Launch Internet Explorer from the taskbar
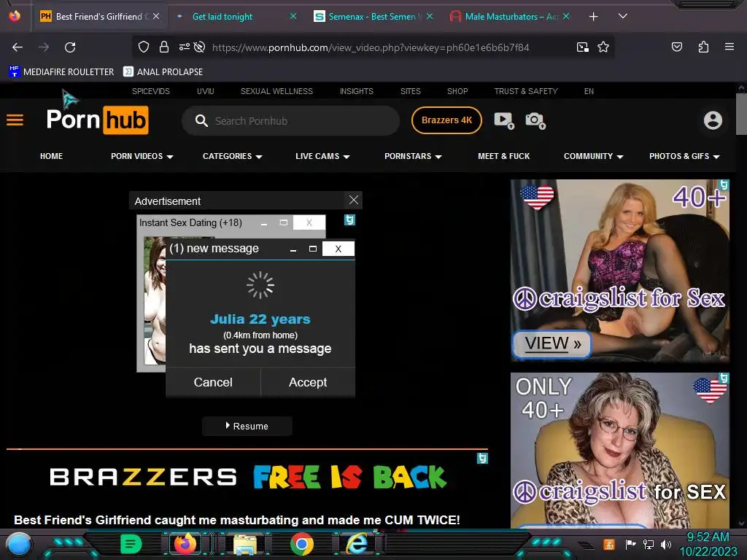Viewport: 747px width, 560px height. point(357,544)
